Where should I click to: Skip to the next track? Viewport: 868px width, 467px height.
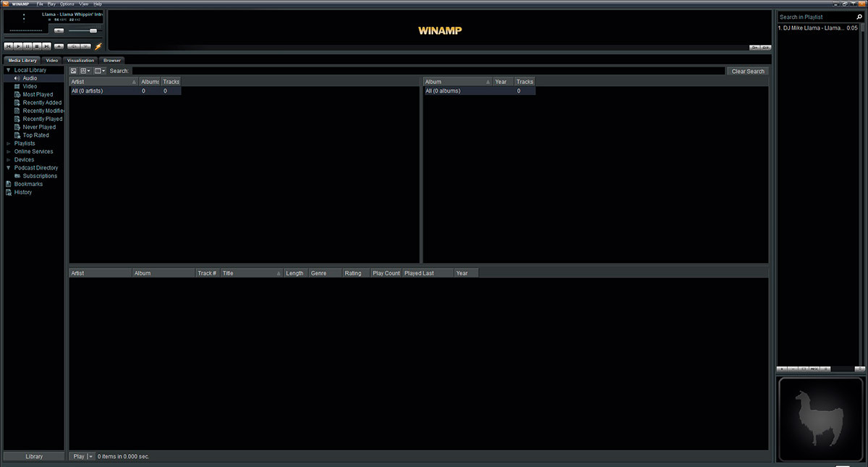tap(46, 46)
